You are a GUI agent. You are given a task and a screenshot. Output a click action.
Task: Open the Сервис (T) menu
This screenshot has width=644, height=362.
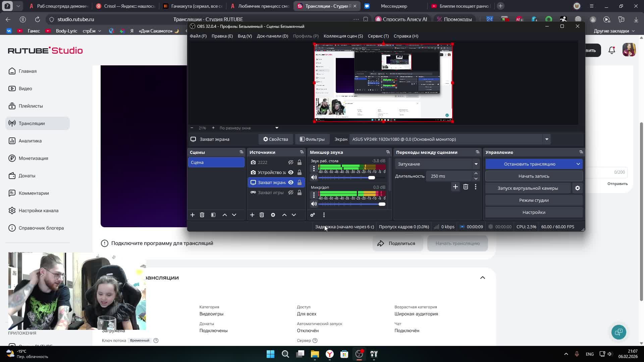[x=378, y=36]
